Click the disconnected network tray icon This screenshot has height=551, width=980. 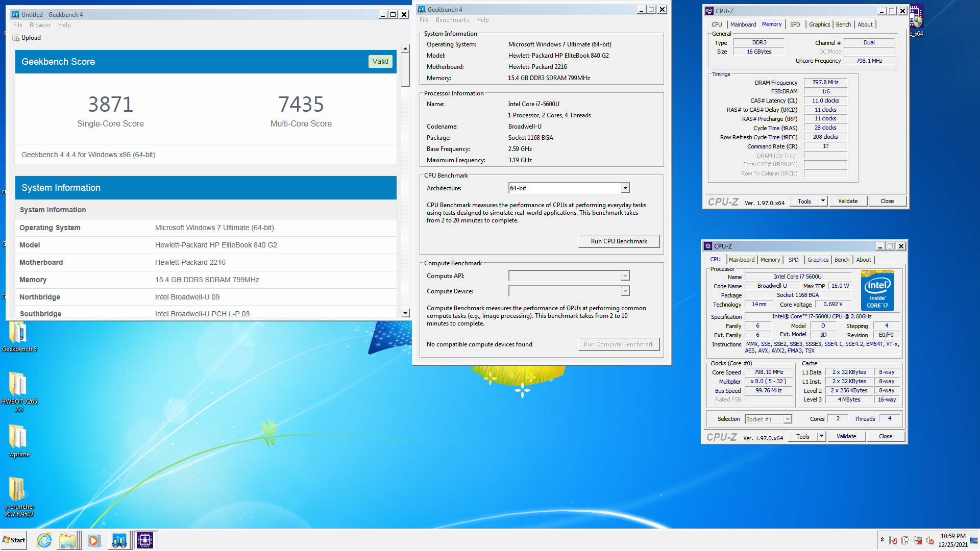[918, 540]
